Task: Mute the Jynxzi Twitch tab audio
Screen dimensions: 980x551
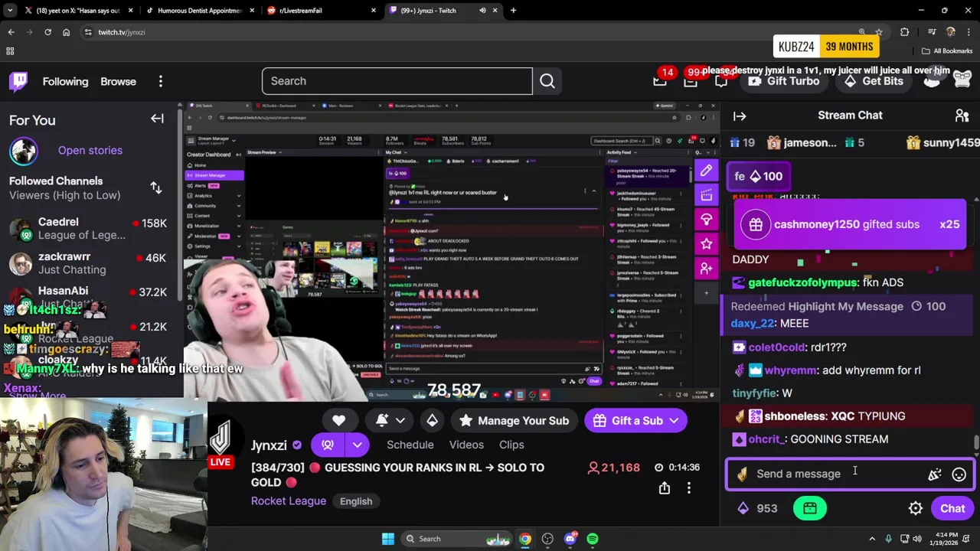Action: click(x=482, y=11)
